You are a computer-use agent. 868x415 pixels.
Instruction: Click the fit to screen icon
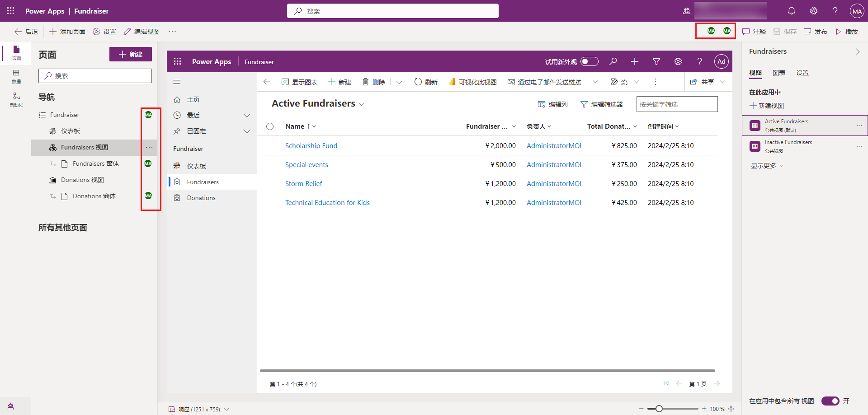[x=731, y=409]
